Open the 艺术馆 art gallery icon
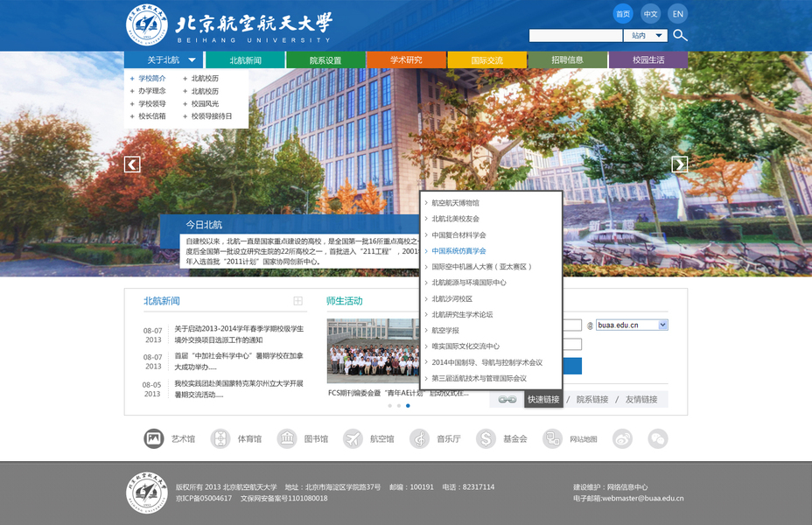 (x=153, y=439)
